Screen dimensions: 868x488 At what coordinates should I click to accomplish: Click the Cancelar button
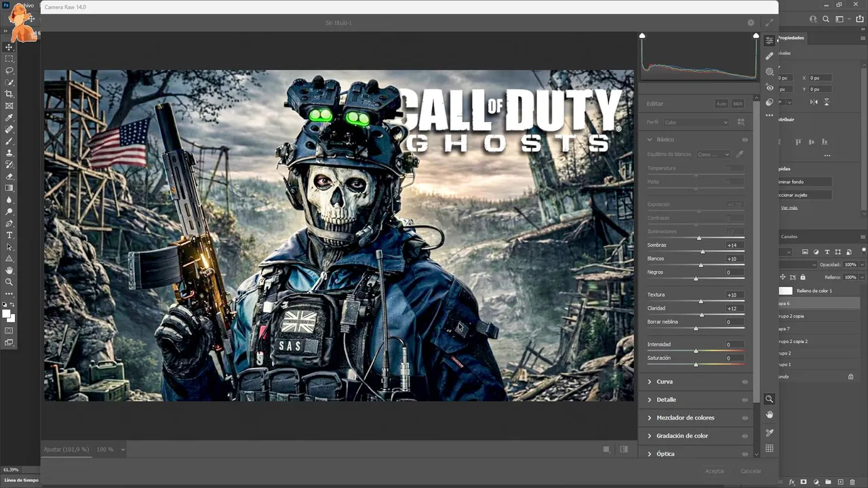pyautogui.click(x=751, y=471)
